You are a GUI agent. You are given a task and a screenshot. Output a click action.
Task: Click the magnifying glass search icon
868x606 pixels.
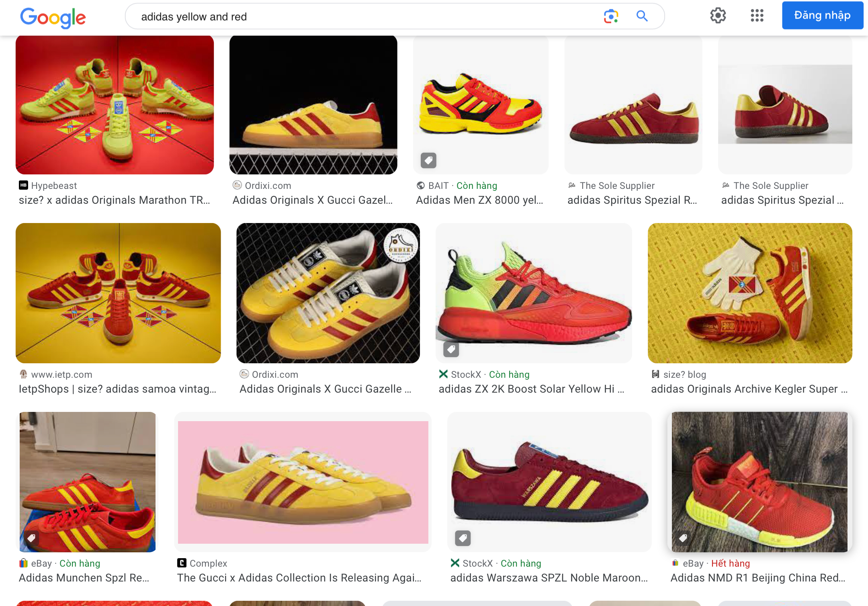pos(642,16)
